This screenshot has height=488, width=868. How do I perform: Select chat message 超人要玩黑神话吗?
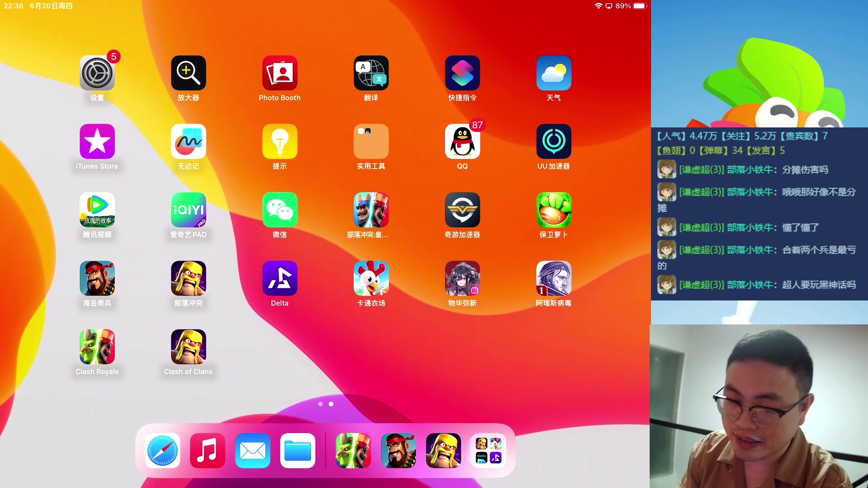tap(819, 285)
